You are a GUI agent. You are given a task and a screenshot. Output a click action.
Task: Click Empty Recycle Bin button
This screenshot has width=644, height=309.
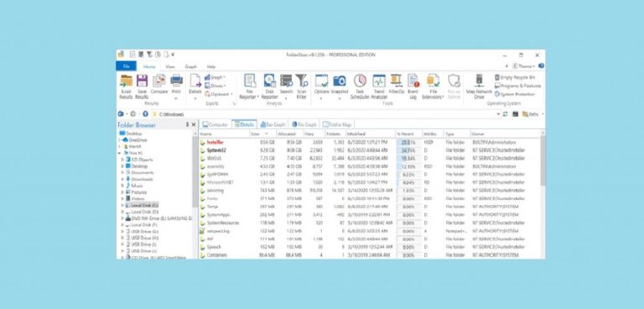(x=515, y=77)
